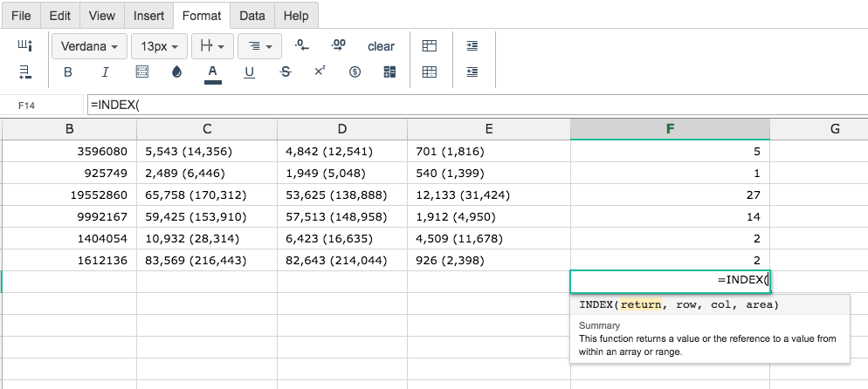Switch to the Data tab
The height and width of the screenshot is (389, 868).
(x=252, y=16)
